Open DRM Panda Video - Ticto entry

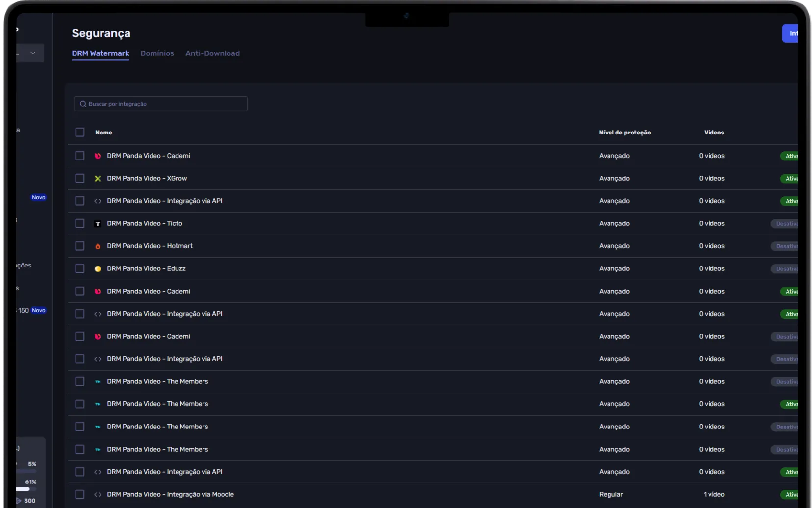pos(145,224)
